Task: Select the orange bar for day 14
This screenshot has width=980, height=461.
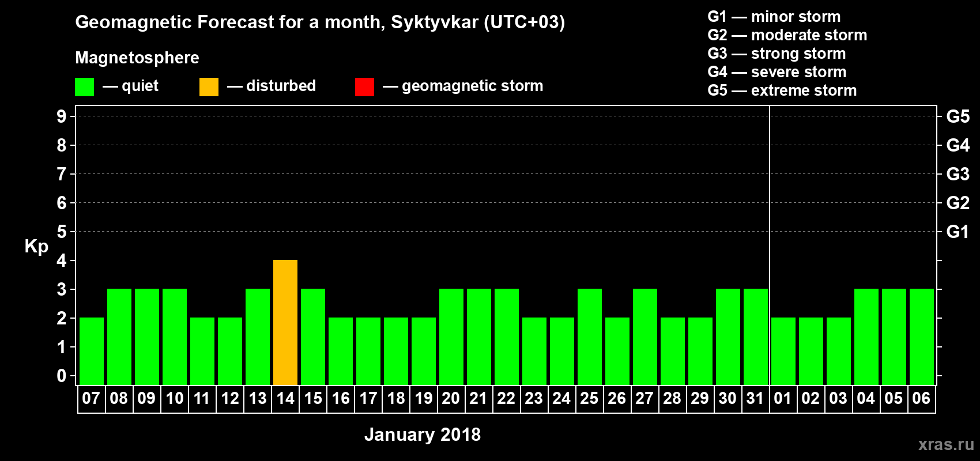Action: (x=285, y=322)
